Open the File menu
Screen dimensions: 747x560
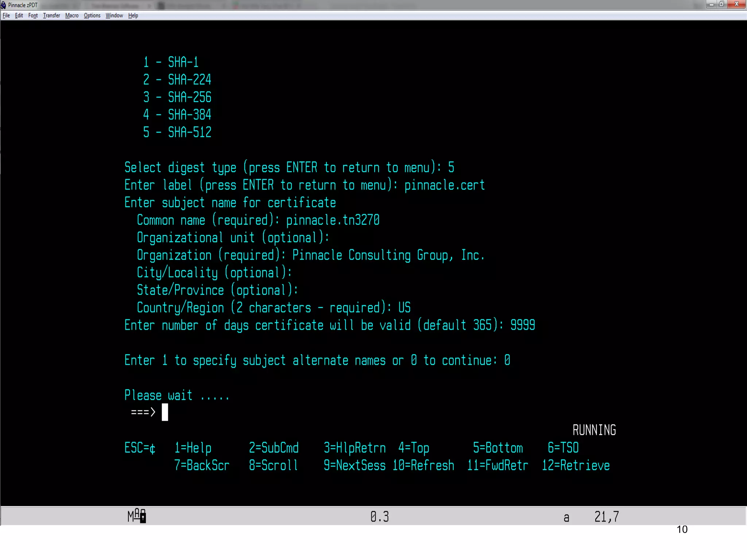6,15
